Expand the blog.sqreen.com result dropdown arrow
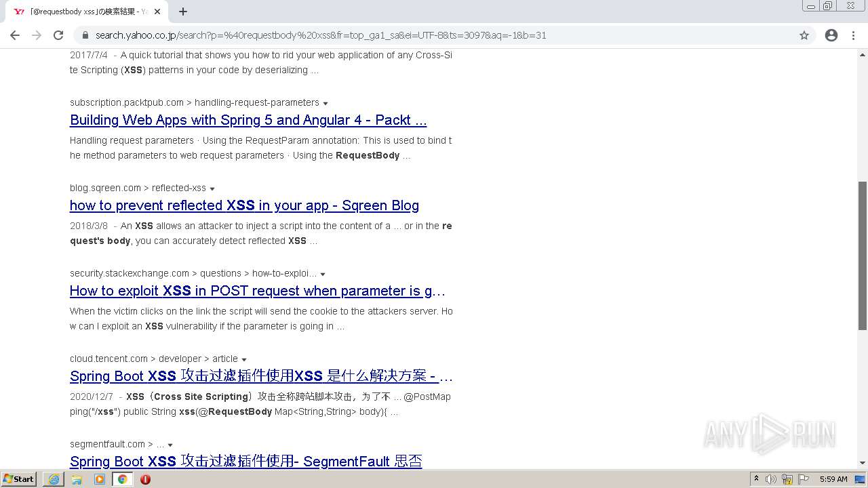 pyautogui.click(x=212, y=189)
